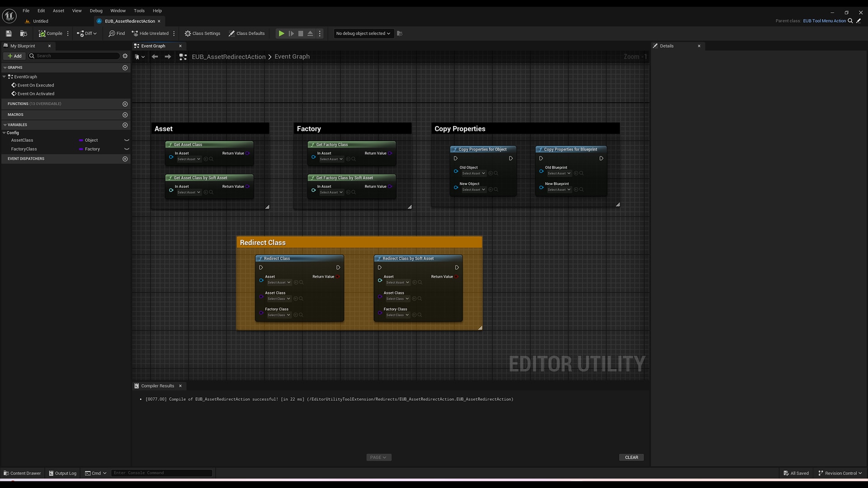Switch to the Compiler Results tab

(157, 385)
